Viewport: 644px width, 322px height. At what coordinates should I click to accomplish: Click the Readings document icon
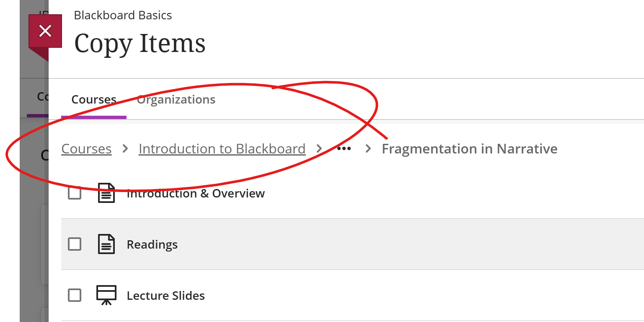106,244
